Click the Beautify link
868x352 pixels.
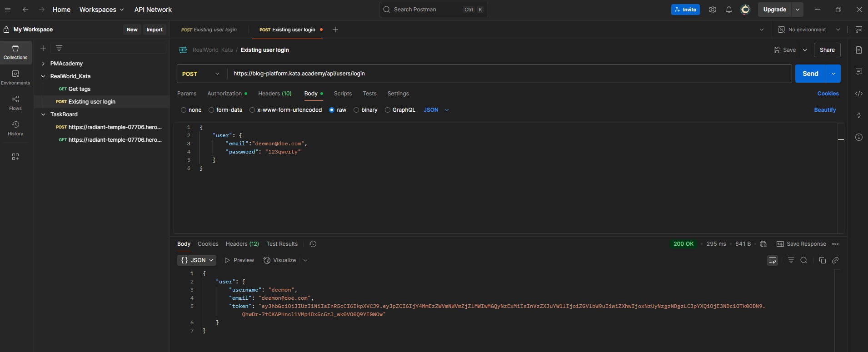(x=825, y=110)
